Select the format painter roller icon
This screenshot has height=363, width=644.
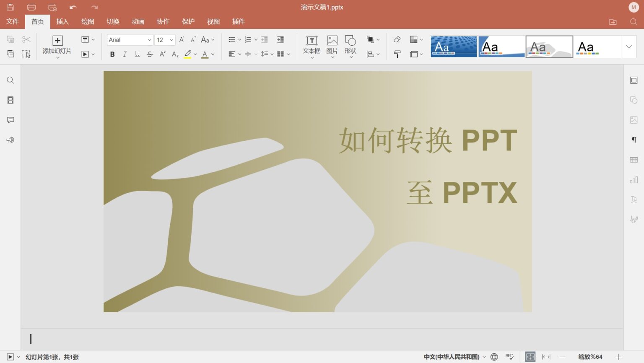pos(397,54)
